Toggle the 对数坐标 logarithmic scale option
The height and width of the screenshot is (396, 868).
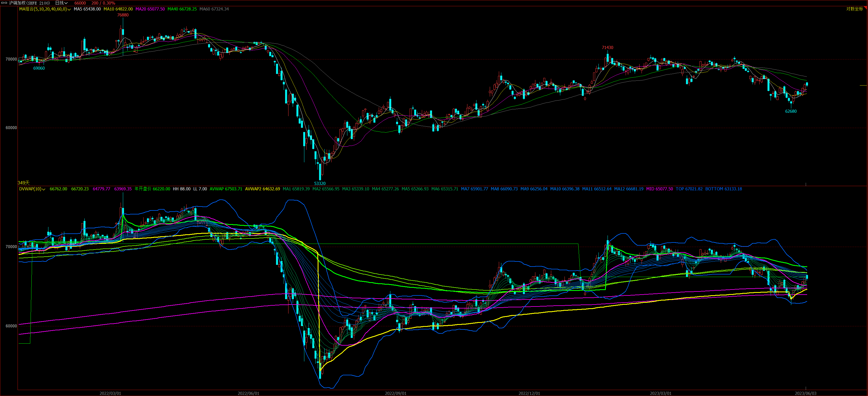tap(854, 9)
